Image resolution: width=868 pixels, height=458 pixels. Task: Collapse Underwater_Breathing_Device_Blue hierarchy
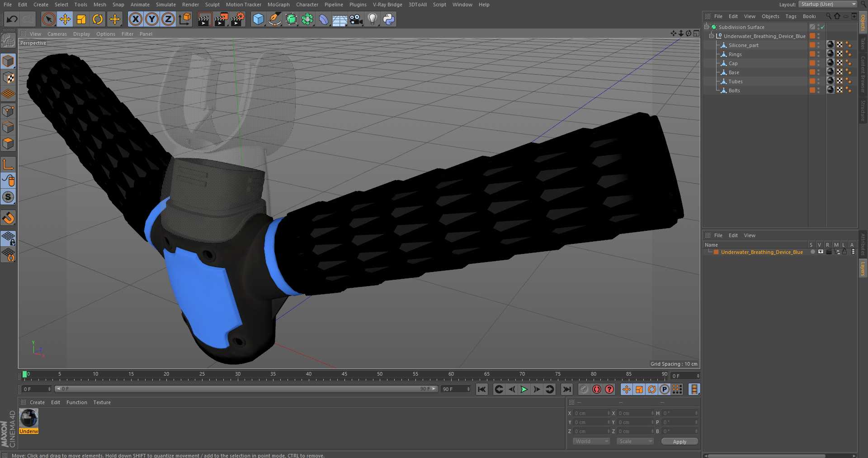click(711, 36)
